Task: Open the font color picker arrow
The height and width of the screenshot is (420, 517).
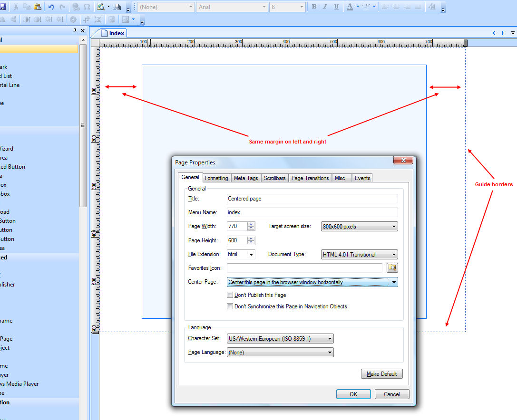Action: [x=357, y=7]
